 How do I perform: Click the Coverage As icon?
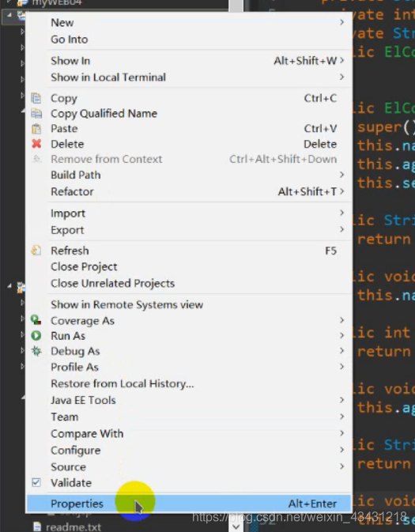click(36, 320)
